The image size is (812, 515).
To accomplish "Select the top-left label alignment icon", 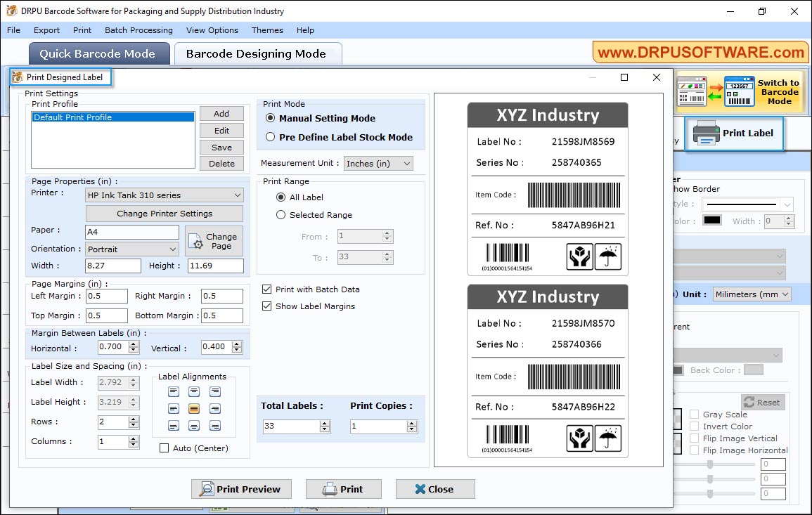I will 174,391.
